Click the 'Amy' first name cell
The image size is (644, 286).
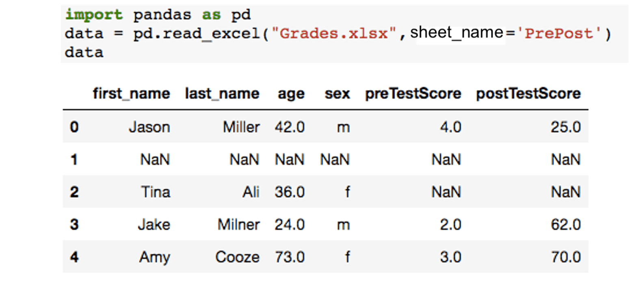point(155,257)
